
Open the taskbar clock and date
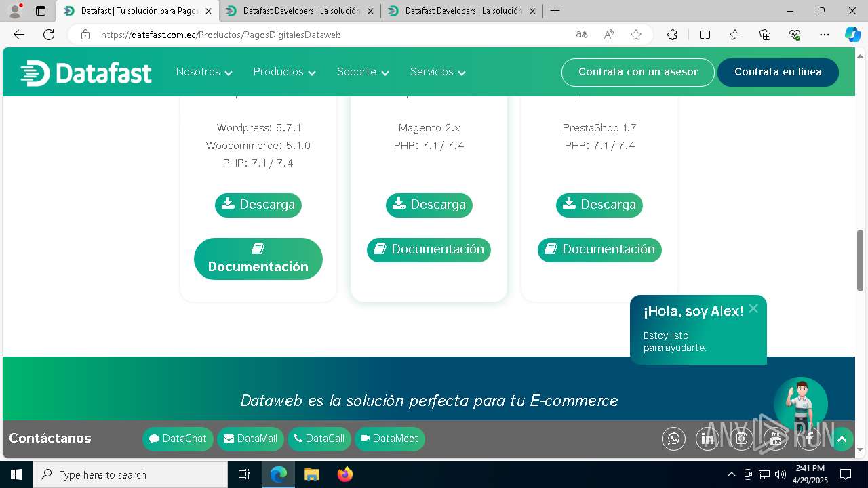(810, 474)
